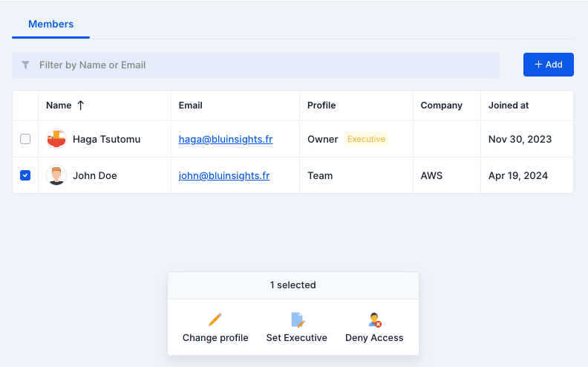Image resolution: width=588 pixels, height=367 pixels.
Task: Click the Haga Tsutomu name text
Action: tap(106, 139)
